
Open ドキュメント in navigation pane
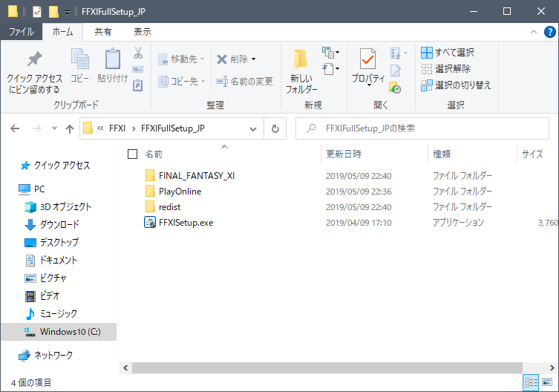50,261
